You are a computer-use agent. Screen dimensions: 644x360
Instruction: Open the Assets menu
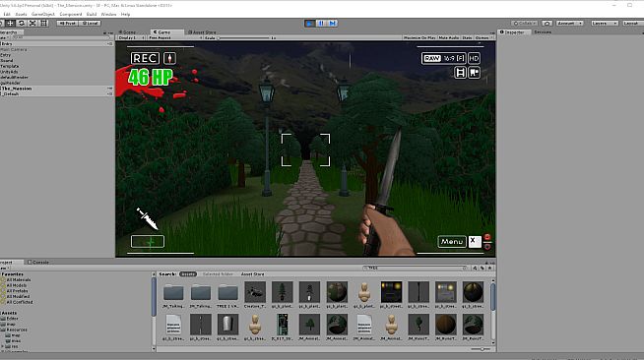click(21, 15)
